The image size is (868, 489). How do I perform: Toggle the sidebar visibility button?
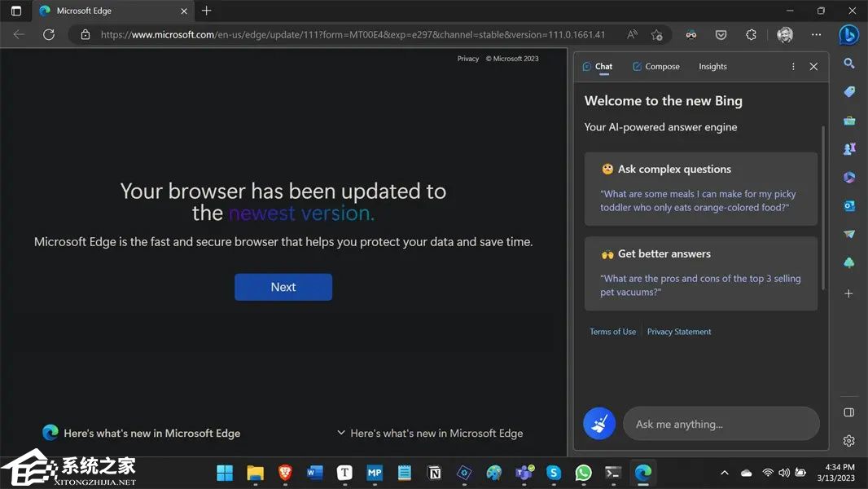848,412
